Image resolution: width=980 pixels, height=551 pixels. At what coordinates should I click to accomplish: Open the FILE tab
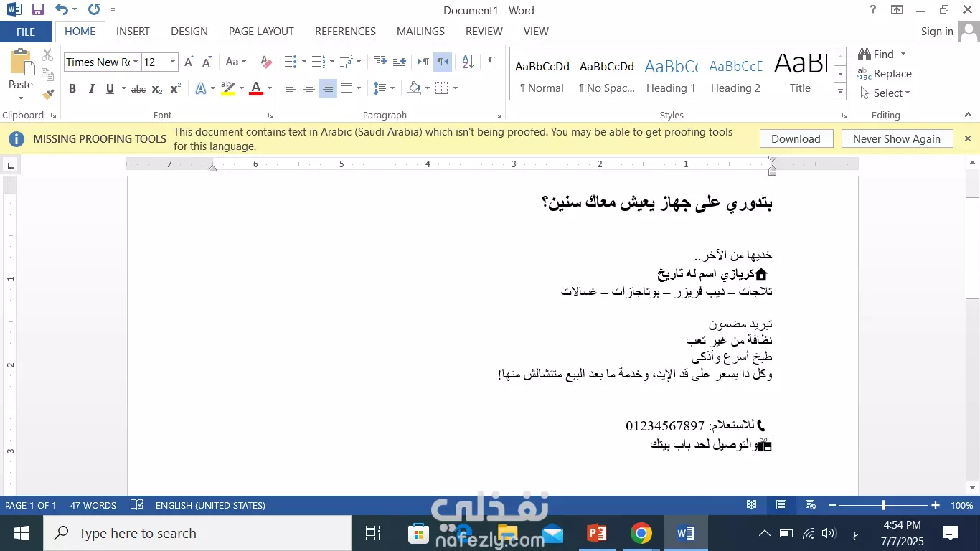click(26, 32)
